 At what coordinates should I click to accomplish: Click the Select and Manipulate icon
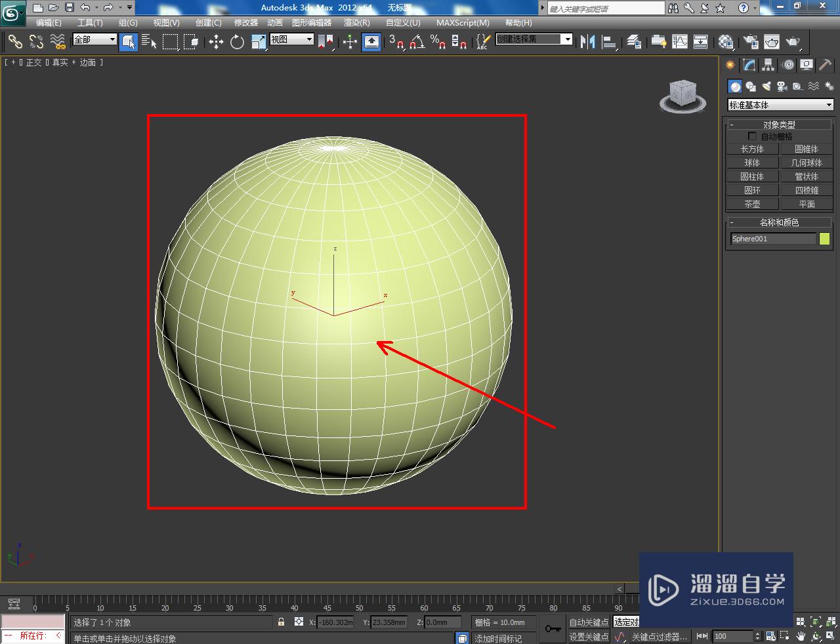pyautogui.click(x=350, y=42)
